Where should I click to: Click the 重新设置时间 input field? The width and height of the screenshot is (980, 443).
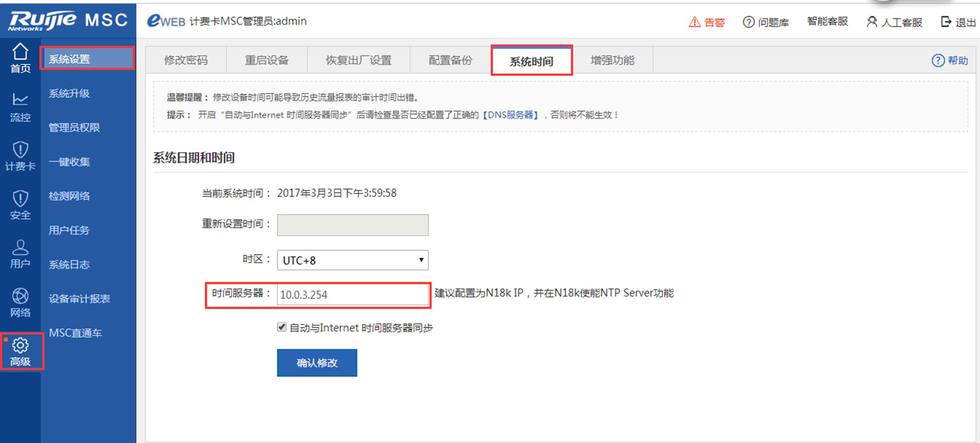click(x=352, y=225)
